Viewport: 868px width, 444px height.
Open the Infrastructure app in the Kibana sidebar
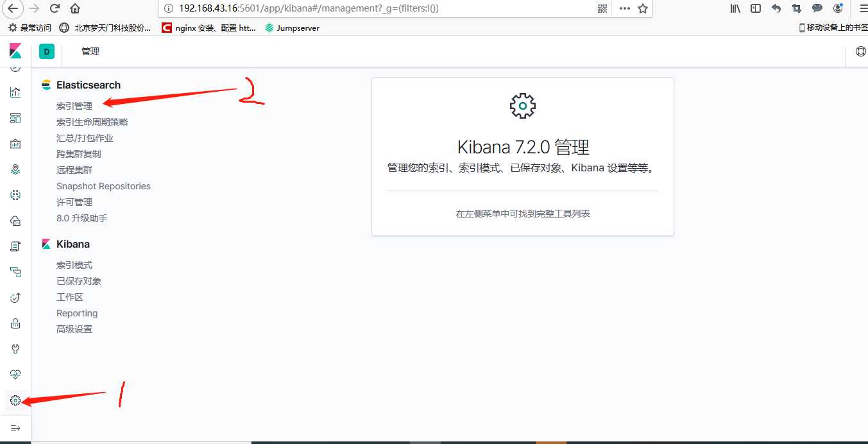tap(15, 221)
